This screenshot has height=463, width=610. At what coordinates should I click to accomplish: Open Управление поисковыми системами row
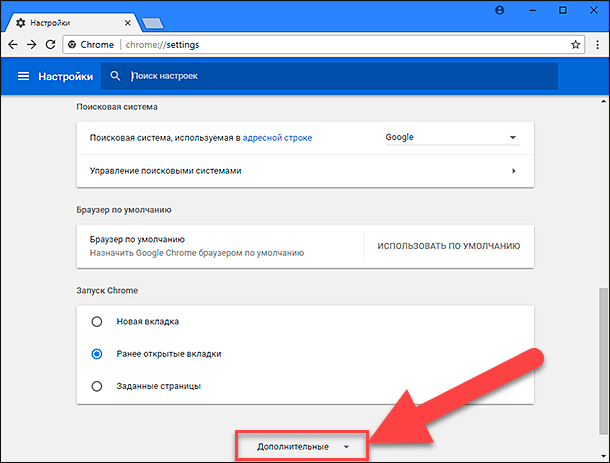305,171
